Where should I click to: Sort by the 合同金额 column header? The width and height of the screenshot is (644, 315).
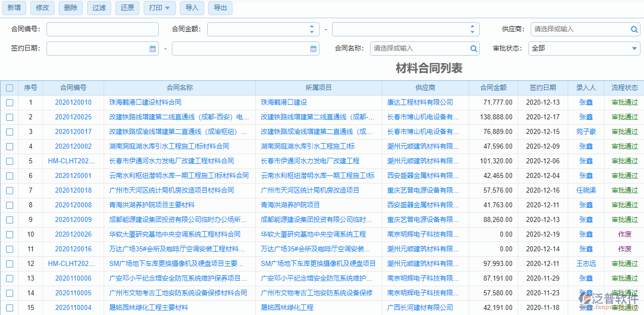pos(493,88)
